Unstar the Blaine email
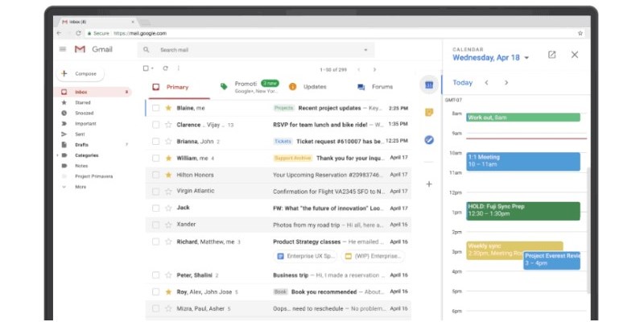Screen dimensions: 644x322 point(168,108)
